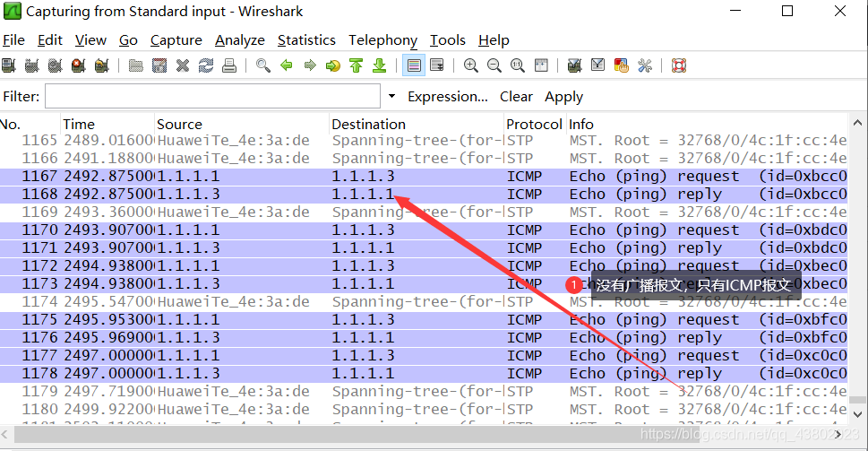The image size is (868, 451).
Task: Click the Expression... button
Action: click(x=448, y=97)
